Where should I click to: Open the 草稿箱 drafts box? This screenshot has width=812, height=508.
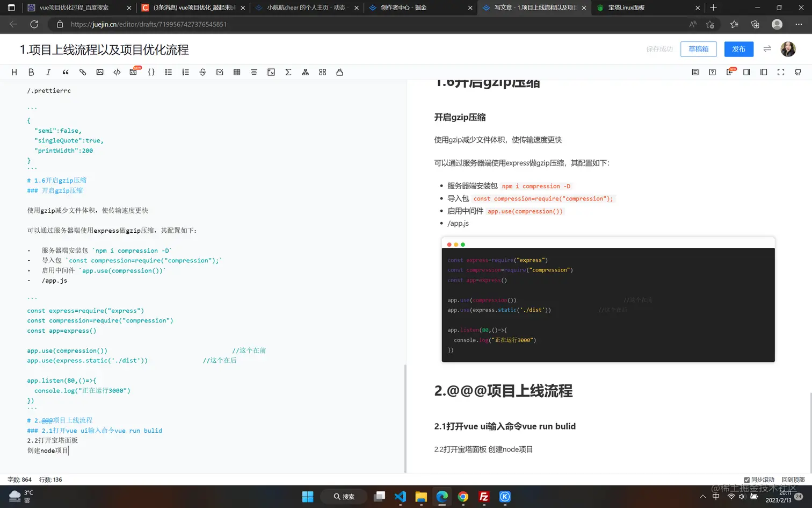(699, 49)
